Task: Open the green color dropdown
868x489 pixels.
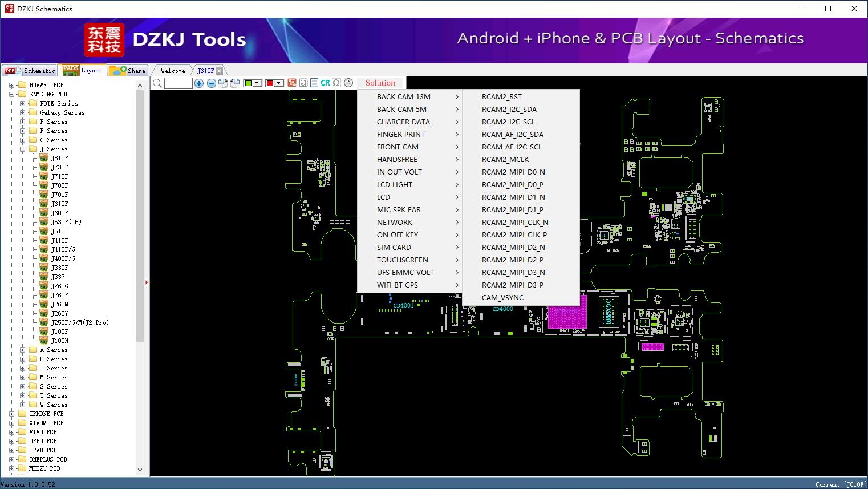Action: click(258, 83)
